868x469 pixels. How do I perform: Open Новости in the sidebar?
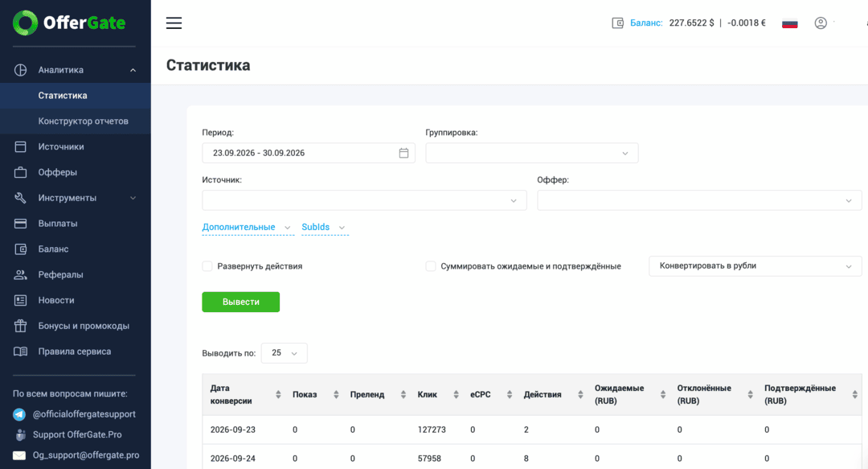[56, 300]
